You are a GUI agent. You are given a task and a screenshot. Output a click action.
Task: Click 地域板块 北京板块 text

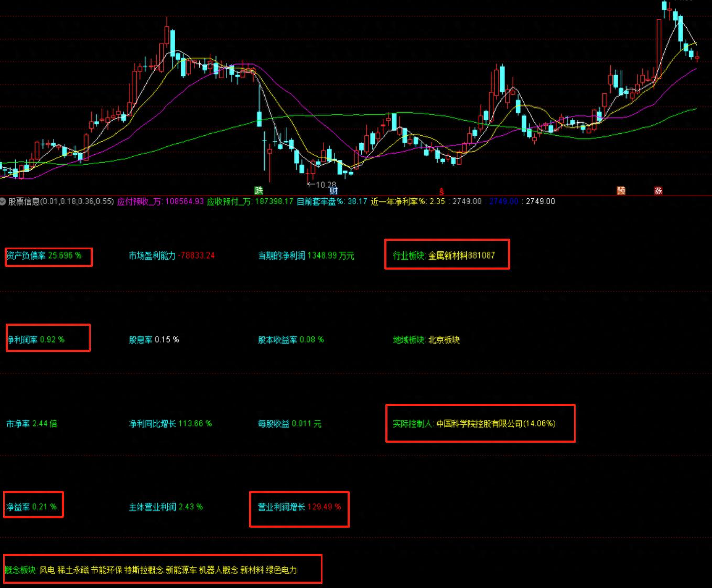(426, 339)
